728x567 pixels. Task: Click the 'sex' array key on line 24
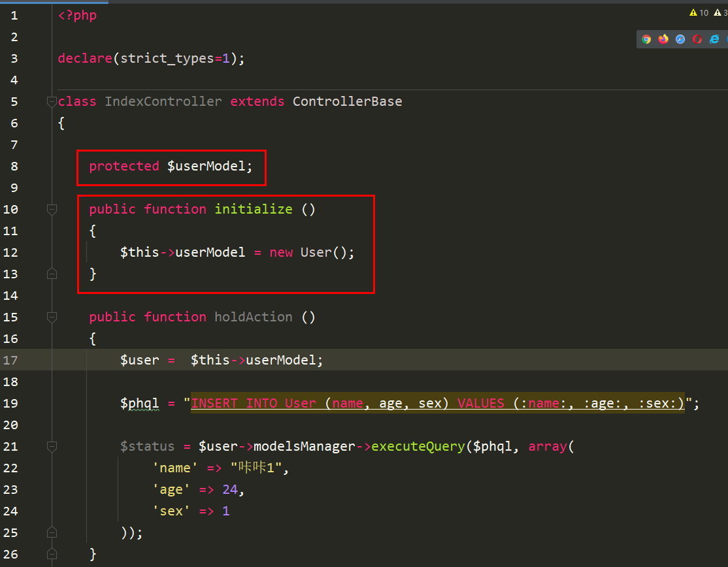(x=171, y=511)
